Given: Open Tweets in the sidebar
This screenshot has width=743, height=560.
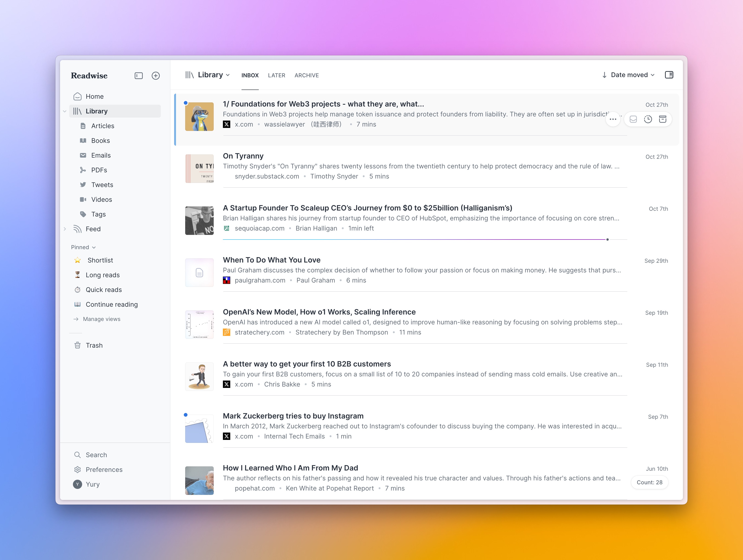Looking at the screenshot, I should [x=102, y=185].
